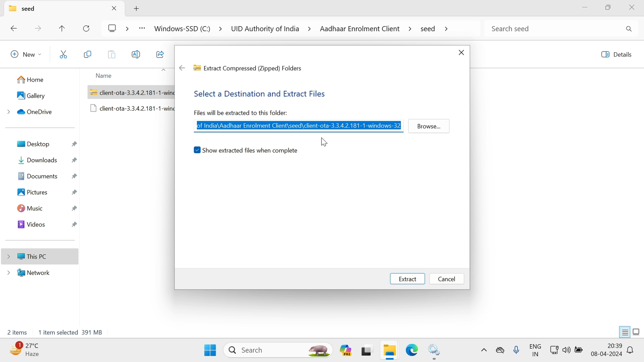Switch to details list view icon
644x362 pixels.
(625, 332)
